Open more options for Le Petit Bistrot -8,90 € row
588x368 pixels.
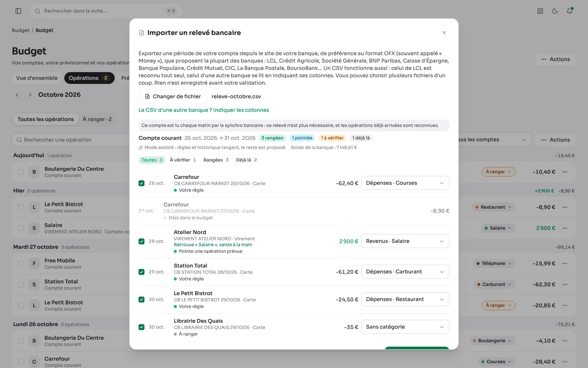pos(565,207)
